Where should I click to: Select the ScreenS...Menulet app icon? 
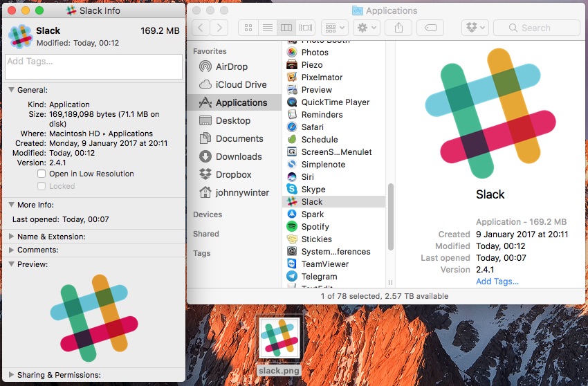[292, 151]
